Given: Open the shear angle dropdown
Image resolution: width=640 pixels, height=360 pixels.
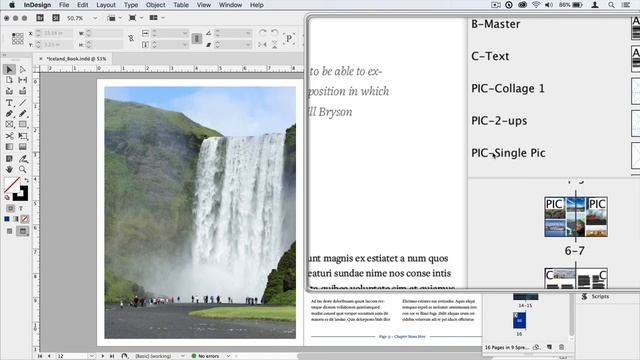Looking at the screenshot, I should [248, 44].
